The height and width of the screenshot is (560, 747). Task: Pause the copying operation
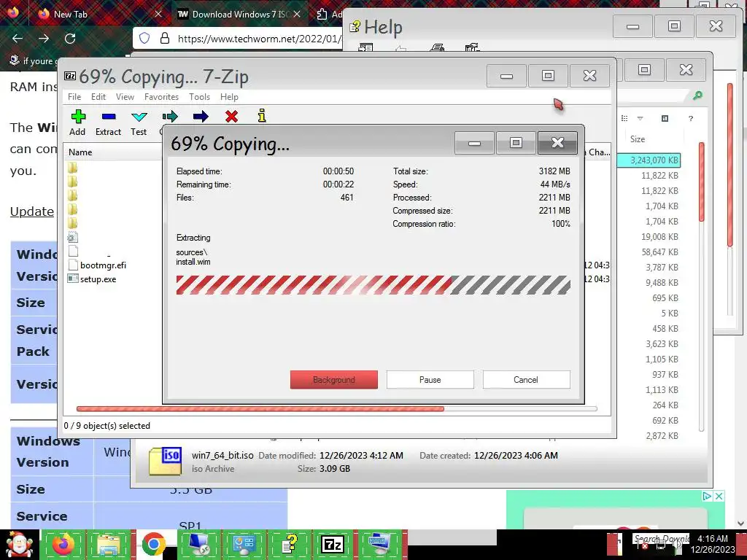[430, 379]
